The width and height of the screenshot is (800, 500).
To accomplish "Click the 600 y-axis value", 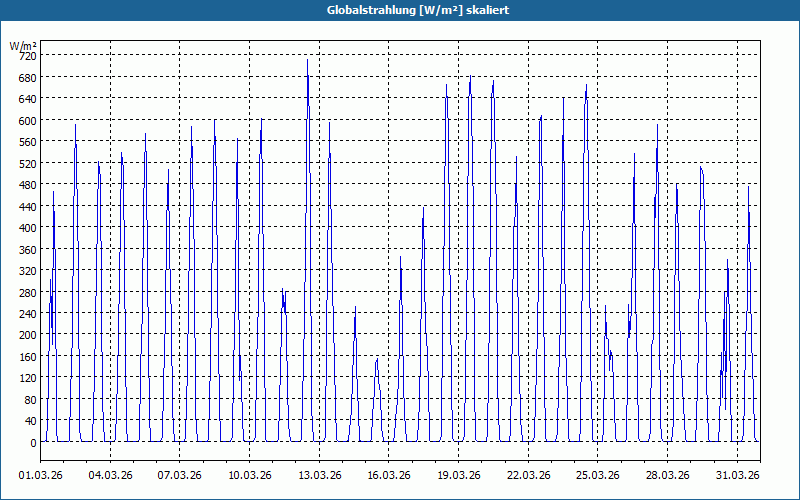I will [x=27, y=120].
